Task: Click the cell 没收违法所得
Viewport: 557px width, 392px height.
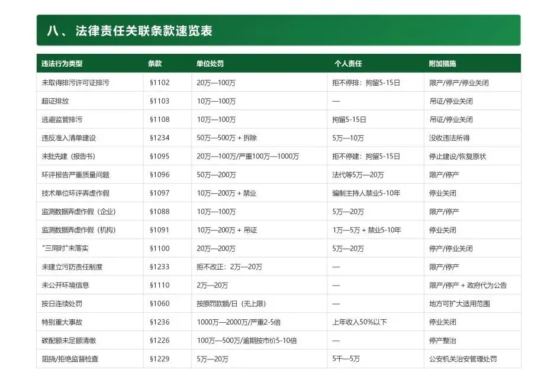Action: point(449,138)
